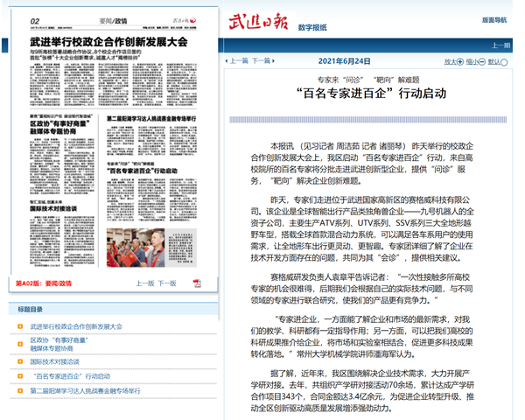The width and height of the screenshot is (525, 420).
Task: Click the zoom-out (缩小) minus icon
Action: click(484, 62)
